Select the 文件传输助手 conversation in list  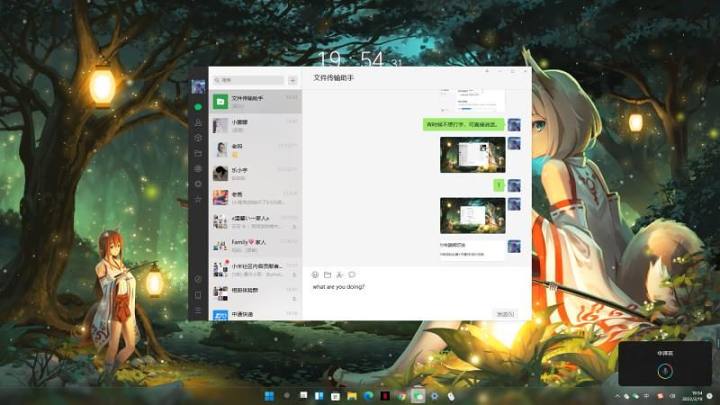255,101
